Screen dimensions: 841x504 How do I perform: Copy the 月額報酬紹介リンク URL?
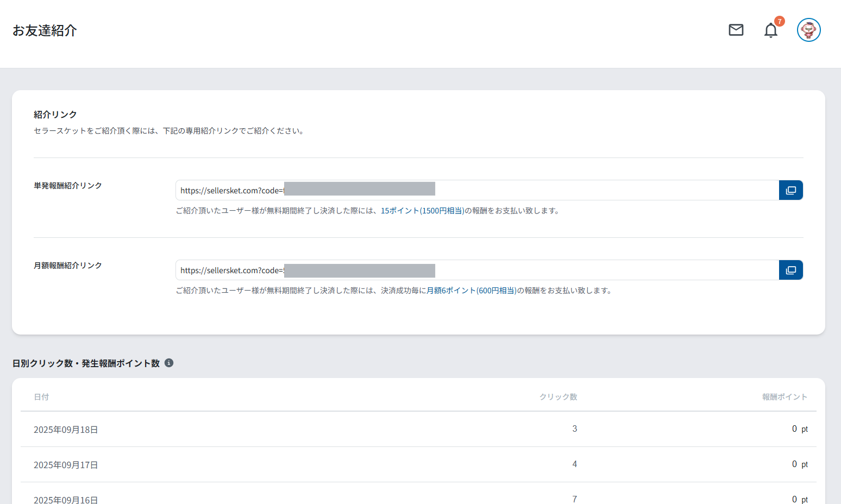[x=790, y=270]
